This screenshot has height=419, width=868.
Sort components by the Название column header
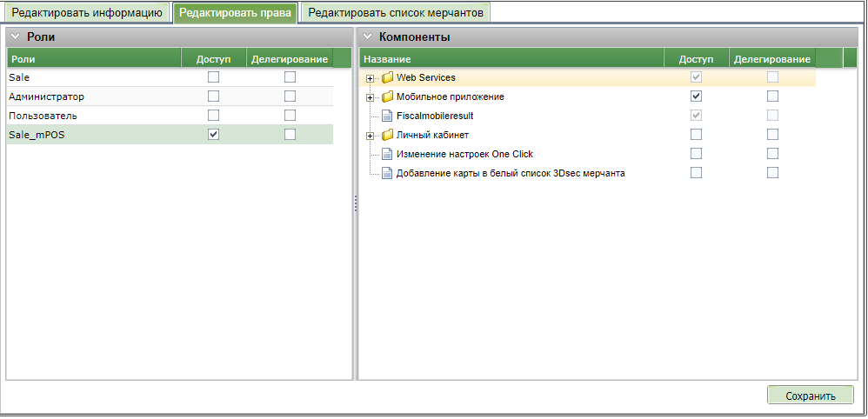pyautogui.click(x=511, y=58)
